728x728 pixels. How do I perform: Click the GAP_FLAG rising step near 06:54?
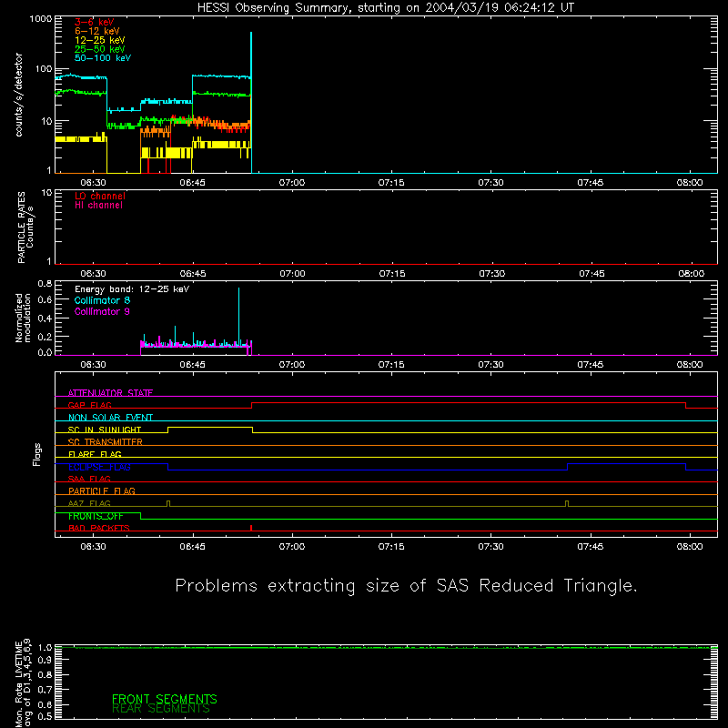coord(252,405)
